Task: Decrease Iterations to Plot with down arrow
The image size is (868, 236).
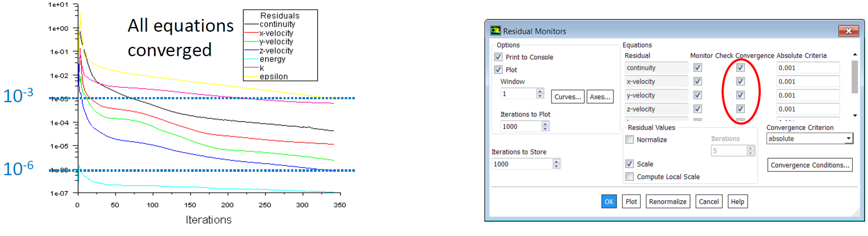Action: [545, 129]
